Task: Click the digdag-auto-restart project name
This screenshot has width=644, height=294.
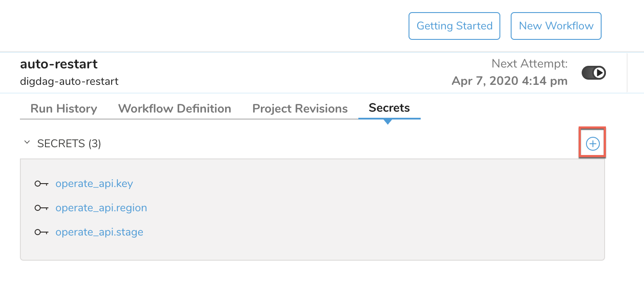Action: tap(69, 81)
